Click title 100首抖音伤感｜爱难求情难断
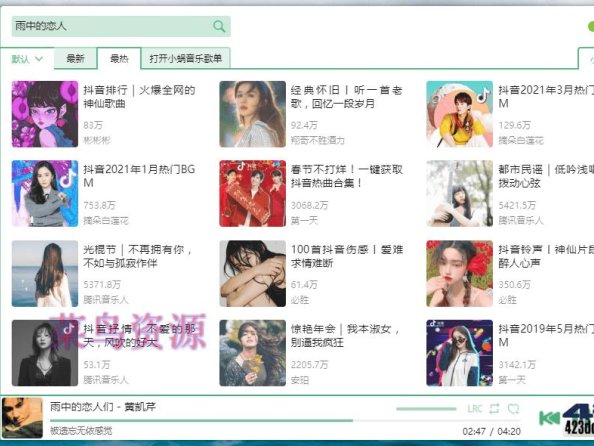The image size is (594, 446). [x=347, y=256]
